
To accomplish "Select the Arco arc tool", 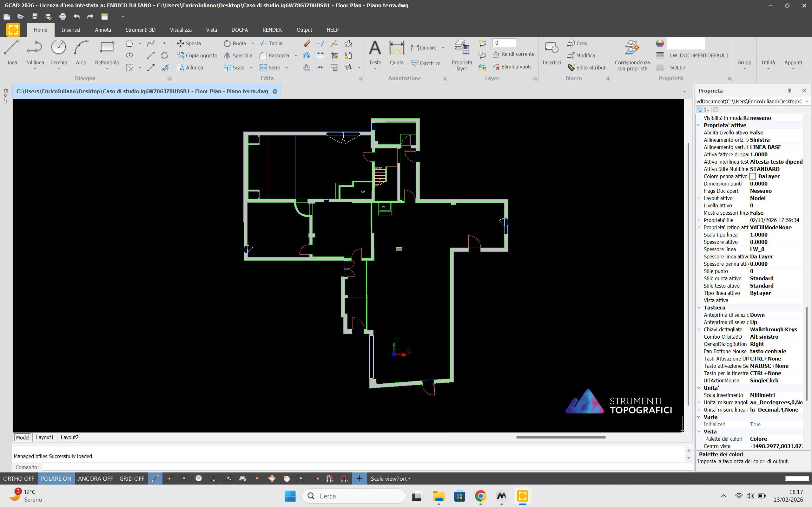I will (x=81, y=52).
